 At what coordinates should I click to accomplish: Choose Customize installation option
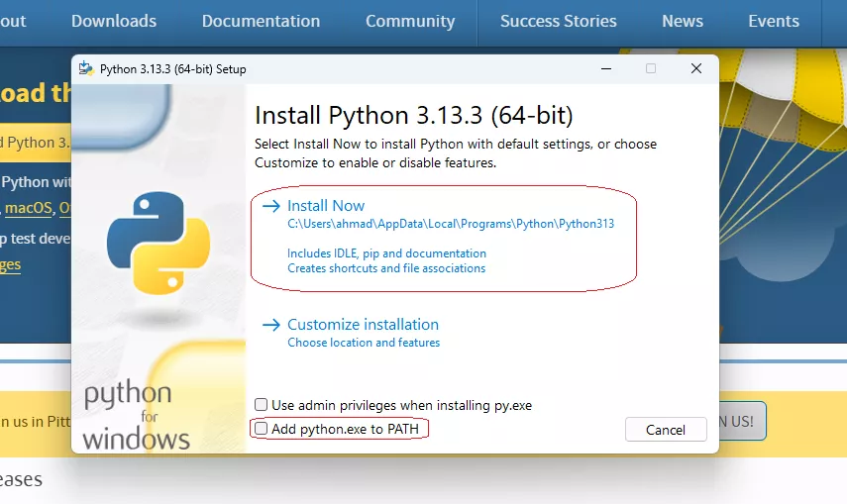363,325
